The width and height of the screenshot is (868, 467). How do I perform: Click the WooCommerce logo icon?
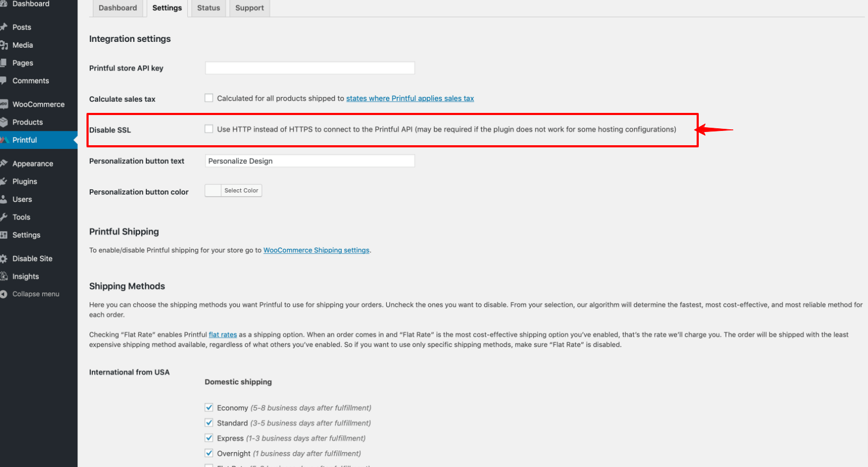[3, 104]
